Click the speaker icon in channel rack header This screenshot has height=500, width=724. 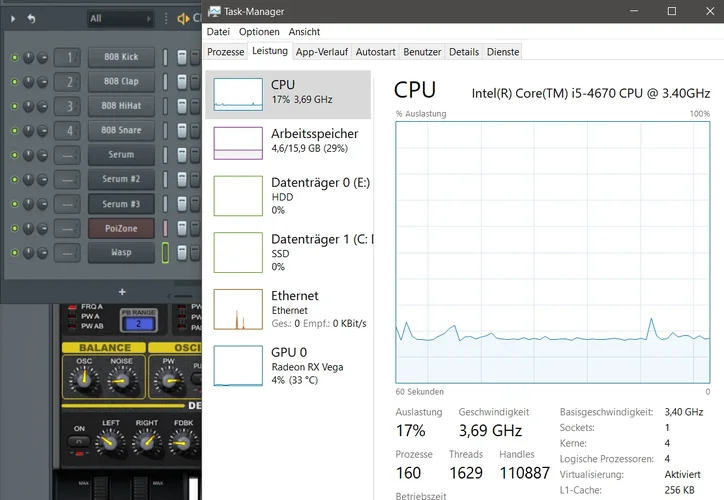click(183, 18)
